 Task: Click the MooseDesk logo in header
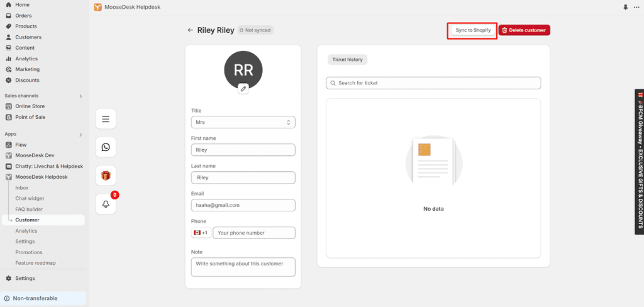[97, 7]
